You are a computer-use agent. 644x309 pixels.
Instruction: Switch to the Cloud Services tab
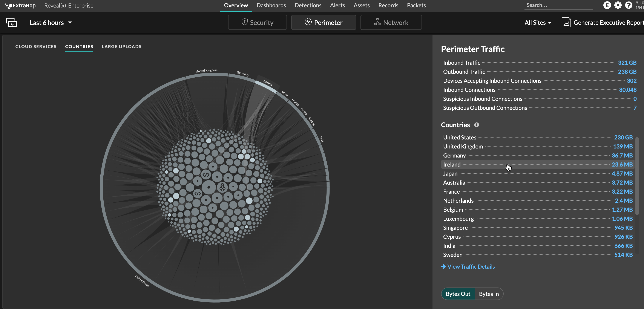(x=36, y=46)
